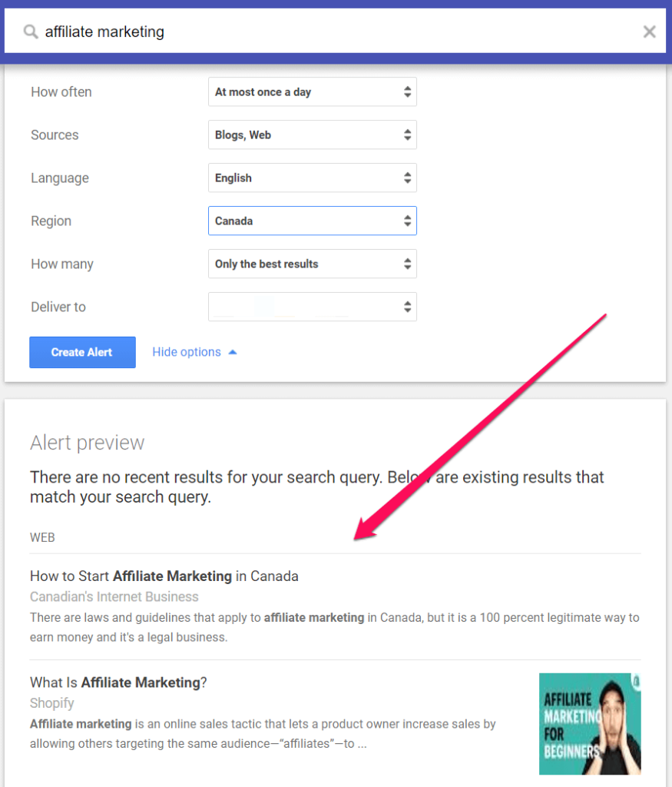Clear the search query with the X icon
This screenshot has width=672, height=787.
tap(649, 32)
